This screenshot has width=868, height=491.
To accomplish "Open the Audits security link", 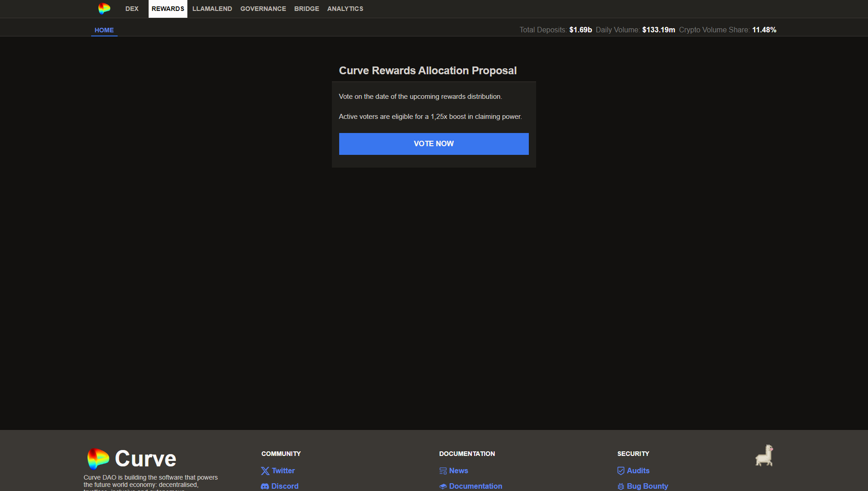I will (x=638, y=471).
